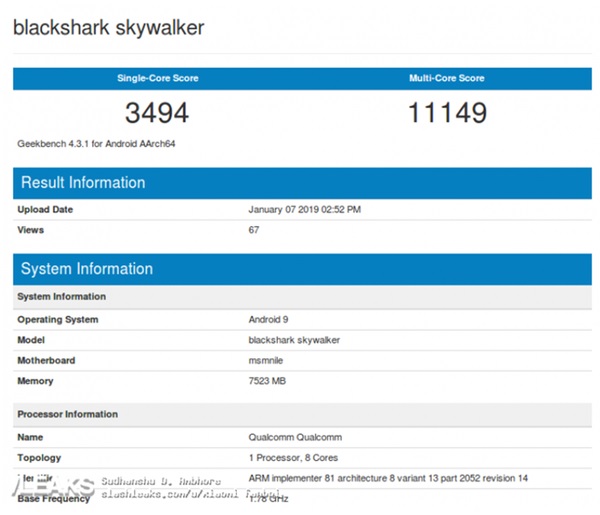The width and height of the screenshot is (600, 515).
Task: Select the Motherboard label
Action: pyautogui.click(x=46, y=360)
